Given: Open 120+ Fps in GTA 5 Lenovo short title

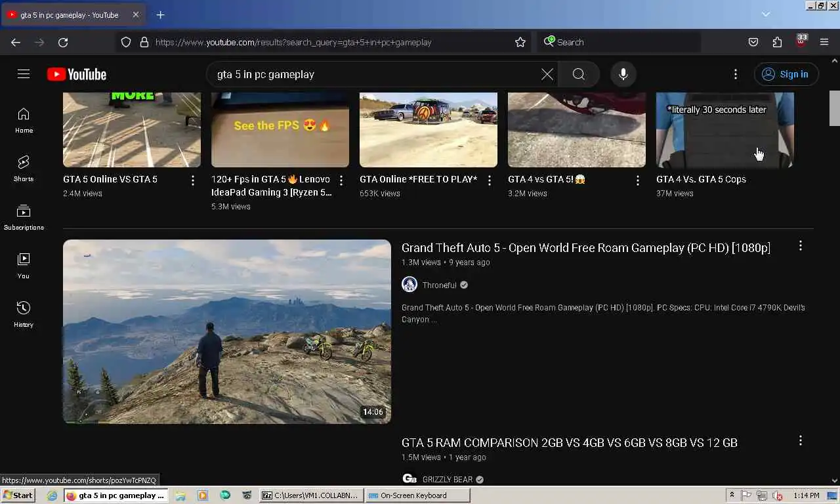Looking at the screenshot, I should click(x=272, y=186).
